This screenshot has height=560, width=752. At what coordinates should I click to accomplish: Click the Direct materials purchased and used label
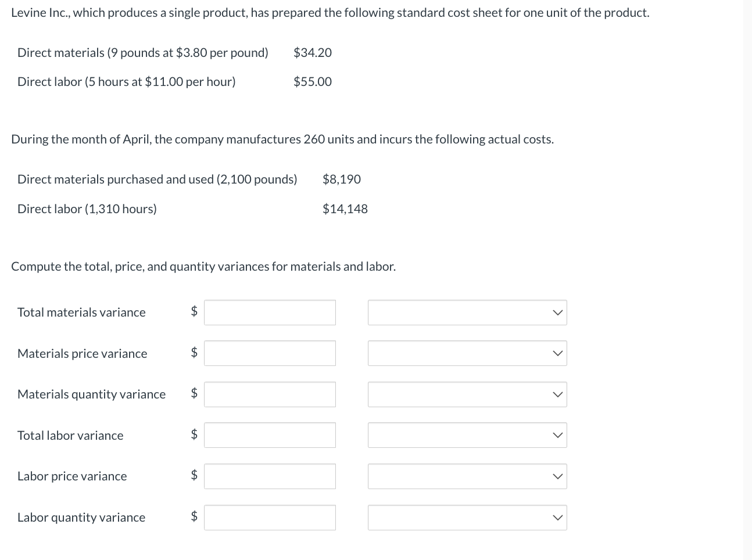[157, 180]
